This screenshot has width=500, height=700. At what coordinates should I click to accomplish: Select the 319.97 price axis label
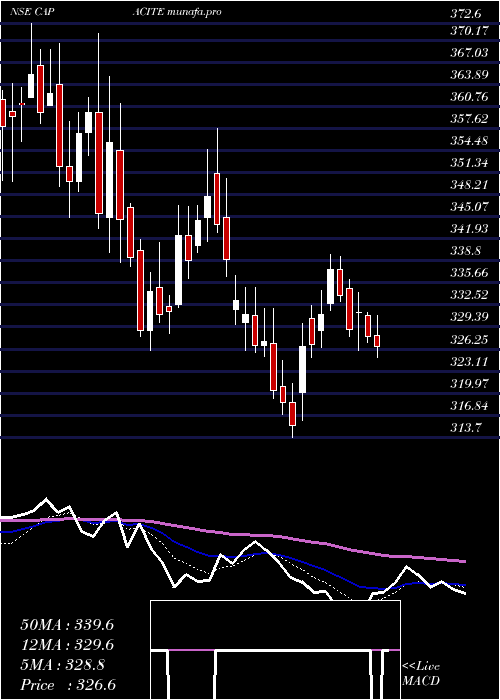pyautogui.click(x=469, y=383)
